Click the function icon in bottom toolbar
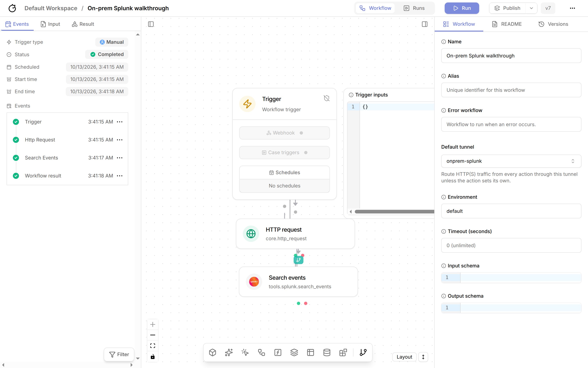588x368 pixels. pos(278,352)
